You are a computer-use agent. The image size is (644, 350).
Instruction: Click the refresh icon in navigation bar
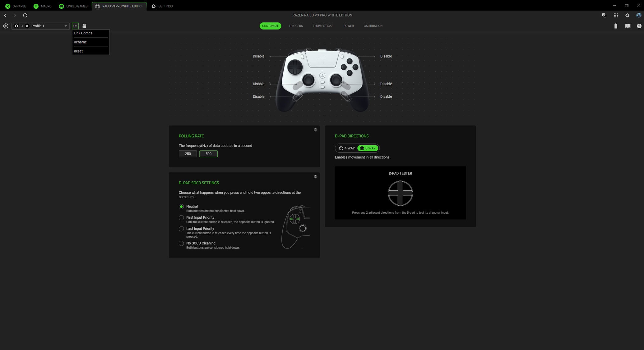[x=25, y=15]
